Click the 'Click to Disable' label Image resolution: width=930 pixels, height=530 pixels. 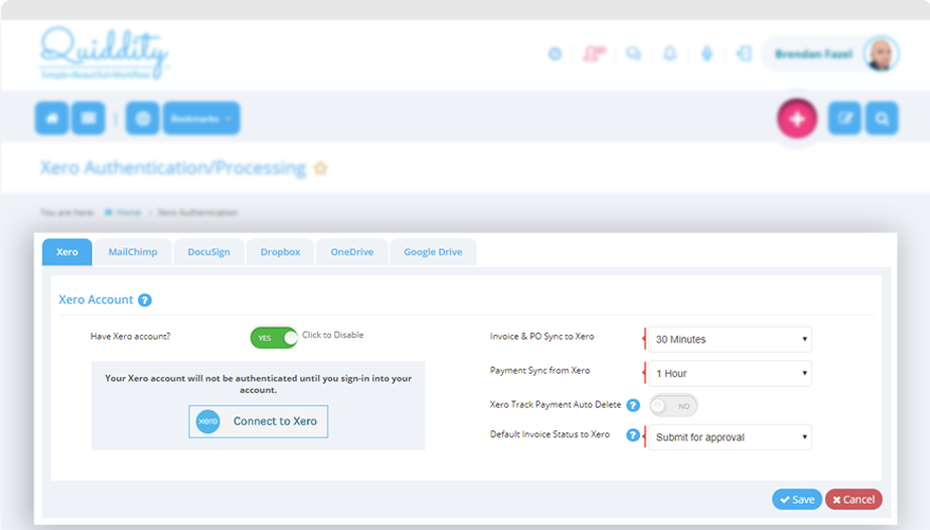click(x=333, y=335)
